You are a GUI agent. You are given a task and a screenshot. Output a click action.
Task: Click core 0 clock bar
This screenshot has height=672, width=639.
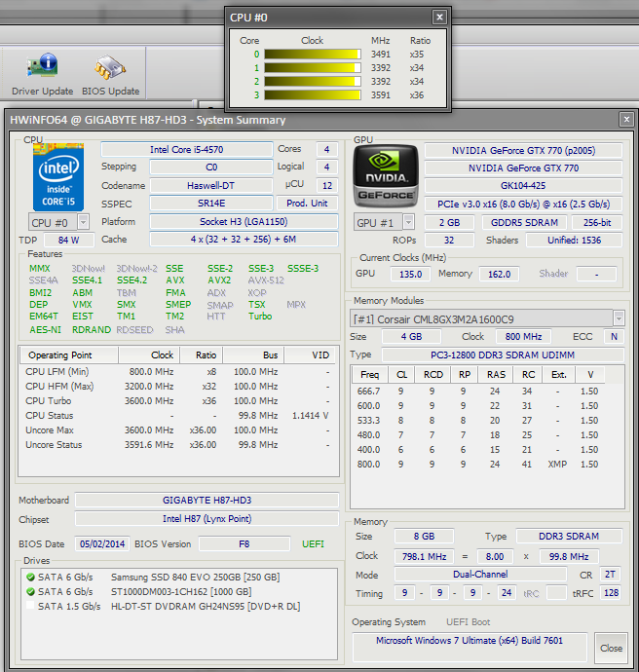tap(313, 54)
